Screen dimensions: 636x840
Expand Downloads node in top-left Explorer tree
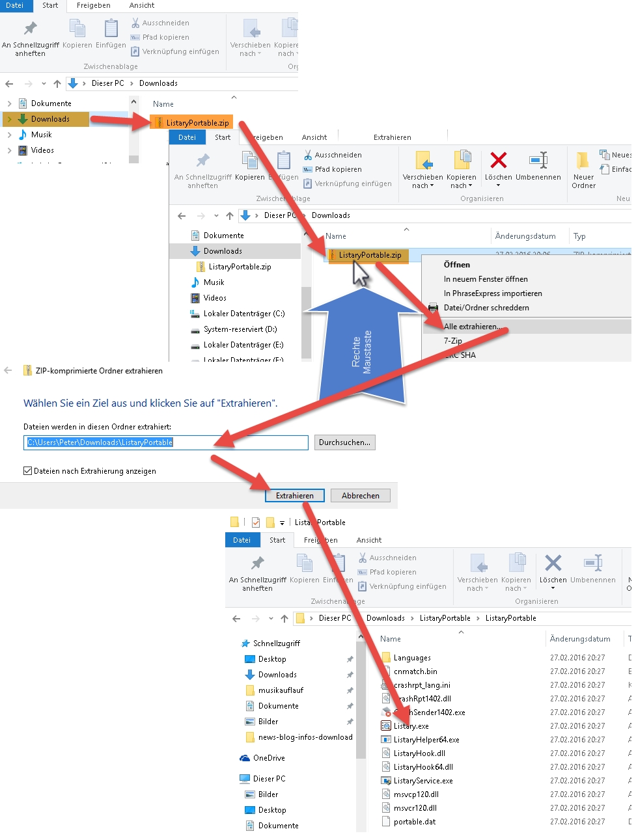(x=9, y=119)
